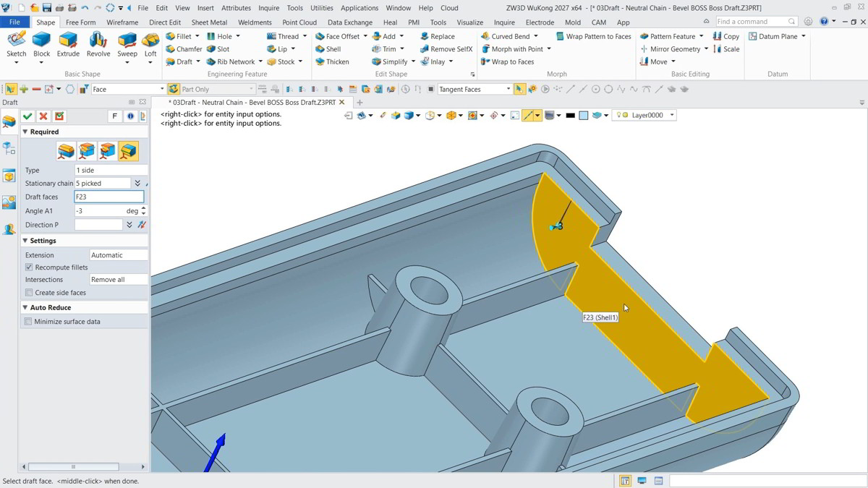The image size is (868, 488).
Task: Open the Layer0000 dropdown
Action: click(644, 115)
